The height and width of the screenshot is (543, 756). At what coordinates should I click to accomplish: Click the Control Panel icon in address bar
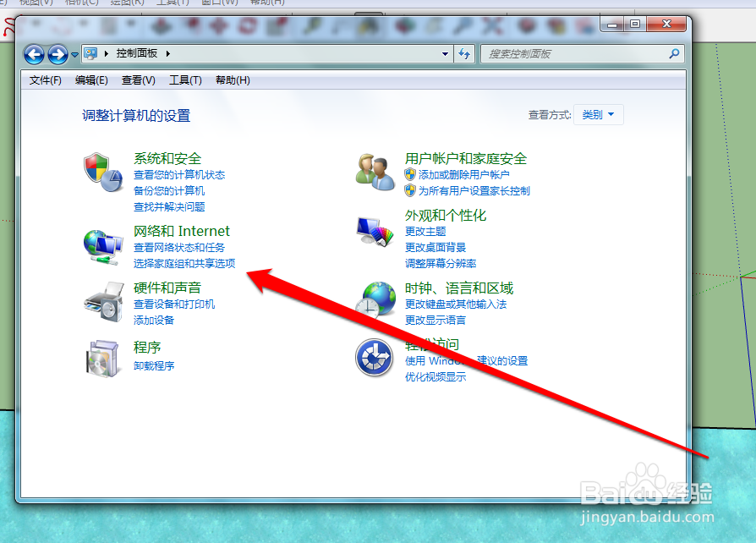pos(90,53)
